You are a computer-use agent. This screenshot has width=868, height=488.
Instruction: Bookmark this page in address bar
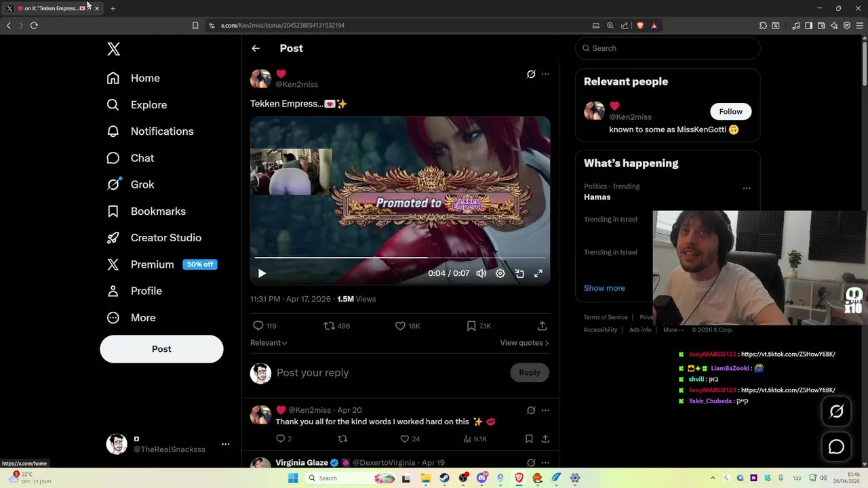pos(195,25)
